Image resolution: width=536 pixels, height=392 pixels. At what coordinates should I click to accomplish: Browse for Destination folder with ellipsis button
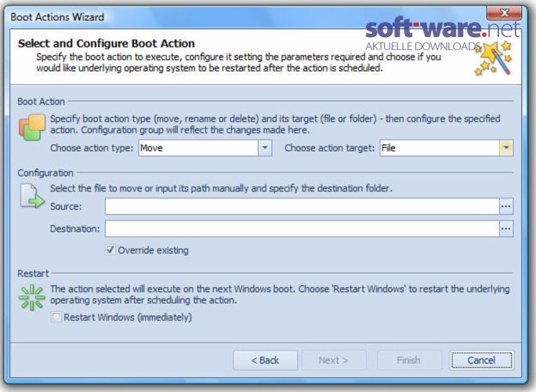coord(506,229)
